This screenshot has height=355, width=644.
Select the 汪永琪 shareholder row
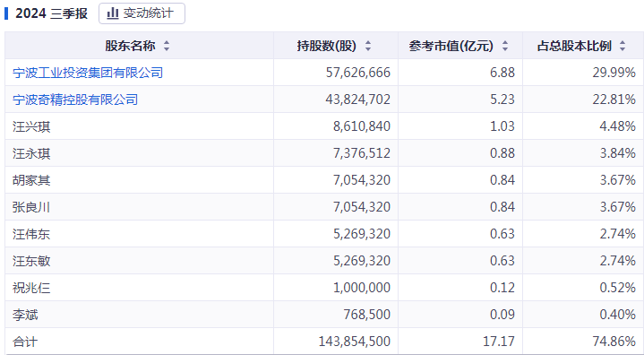tap(324, 153)
